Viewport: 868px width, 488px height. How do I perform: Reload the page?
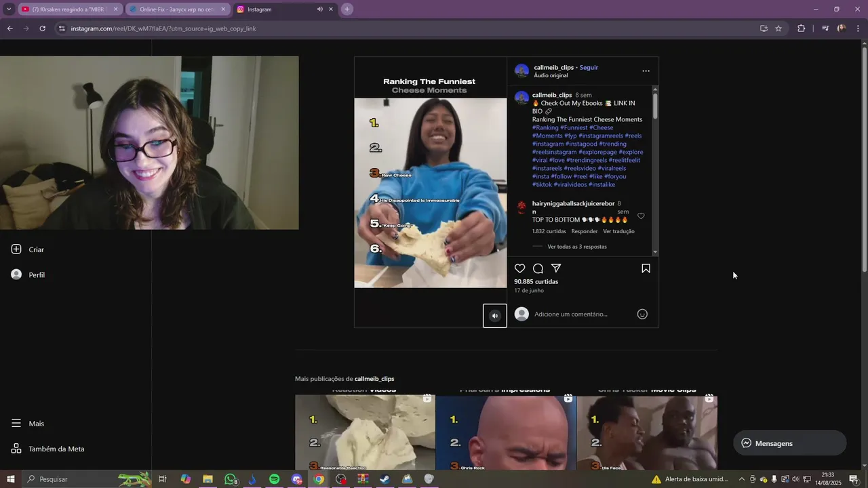coord(42,28)
